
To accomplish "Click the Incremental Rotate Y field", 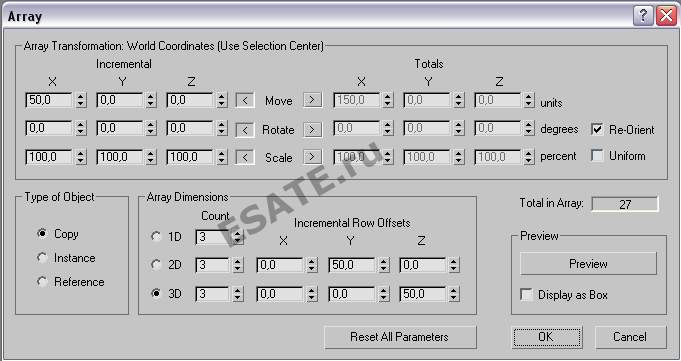I will coord(119,129).
